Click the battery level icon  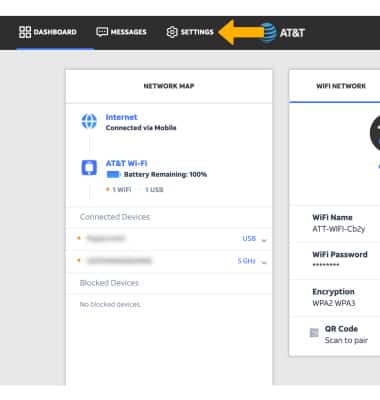(x=113, y=174)
